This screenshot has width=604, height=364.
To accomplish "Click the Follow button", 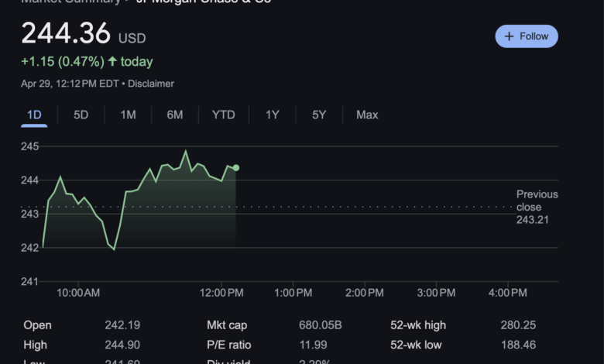I will pos(527,36).
